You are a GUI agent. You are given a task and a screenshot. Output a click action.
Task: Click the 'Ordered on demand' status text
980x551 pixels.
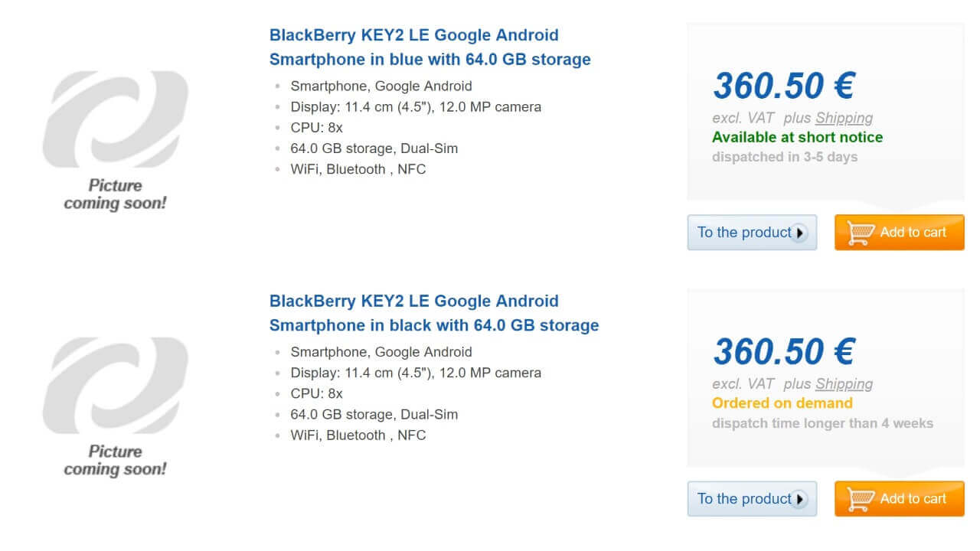pos(782,403)
